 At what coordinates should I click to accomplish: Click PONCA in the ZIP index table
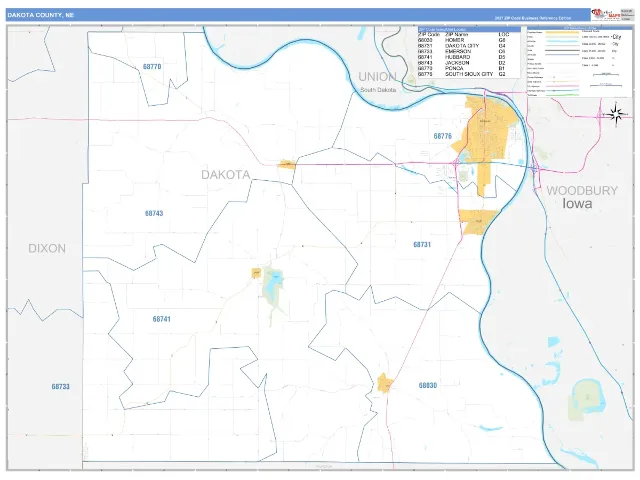pyautogui.click(x=454, y=69)
